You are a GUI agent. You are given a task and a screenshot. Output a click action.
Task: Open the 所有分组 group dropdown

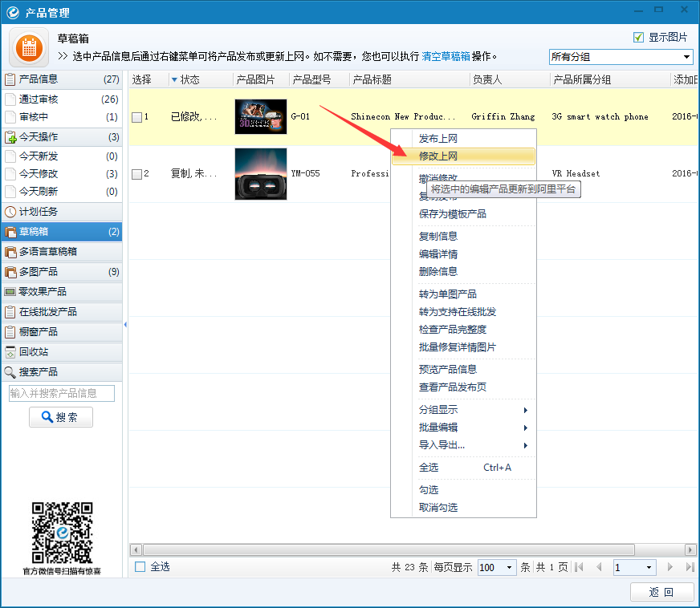click(621, 57)
